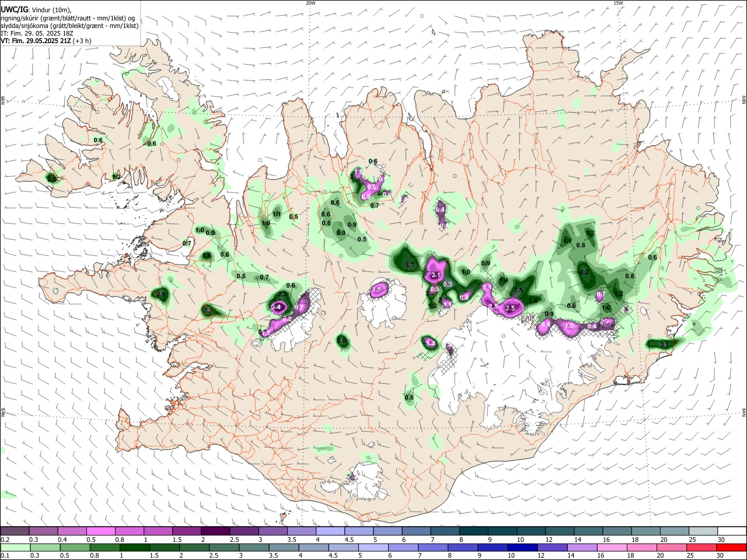Pick the coral red 25 rain legend swatch
The image size is (747, 560).
point(702,547)
